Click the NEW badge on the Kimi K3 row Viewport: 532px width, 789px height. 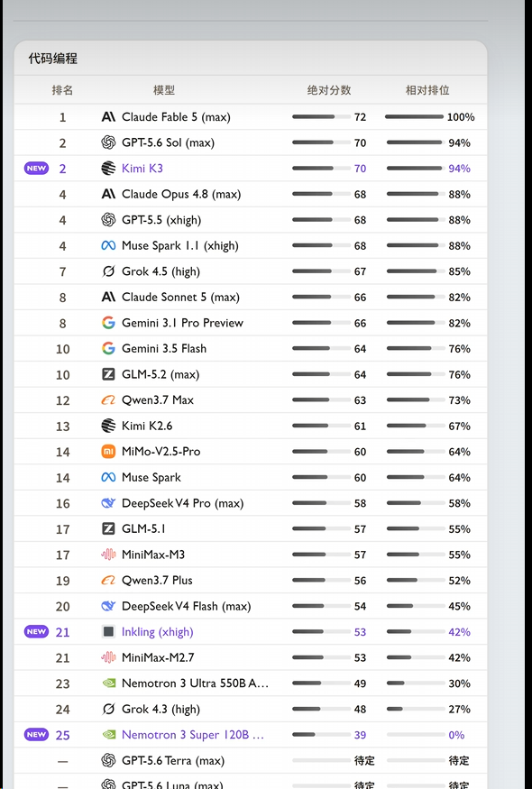[x=36, y=168]
